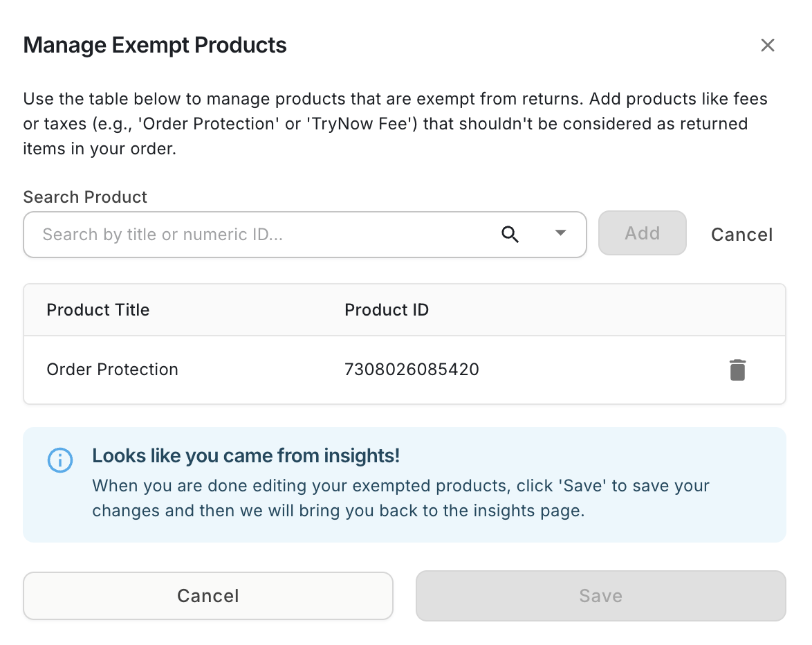Screen dimensions: 812x645
Task: Click the info icon in the insights banner
Action: [60, 460]
